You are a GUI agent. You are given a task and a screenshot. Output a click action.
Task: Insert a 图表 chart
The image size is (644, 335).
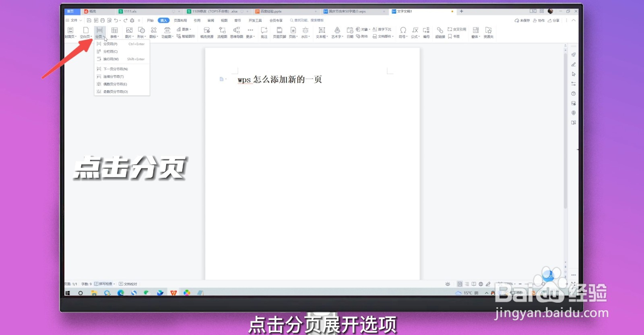tap(184, 29)
